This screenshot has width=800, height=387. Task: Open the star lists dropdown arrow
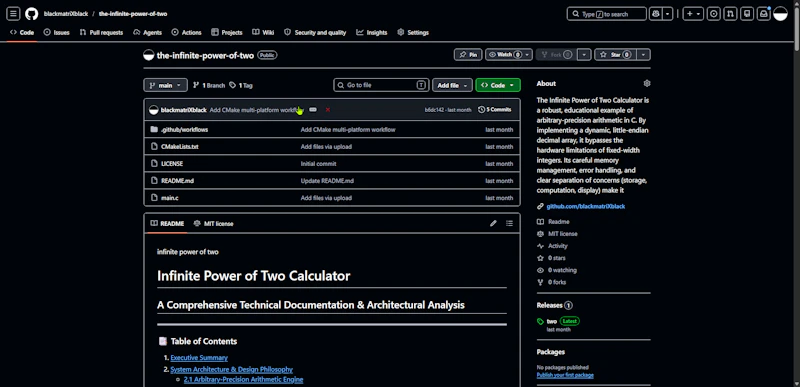coord(644,55)
